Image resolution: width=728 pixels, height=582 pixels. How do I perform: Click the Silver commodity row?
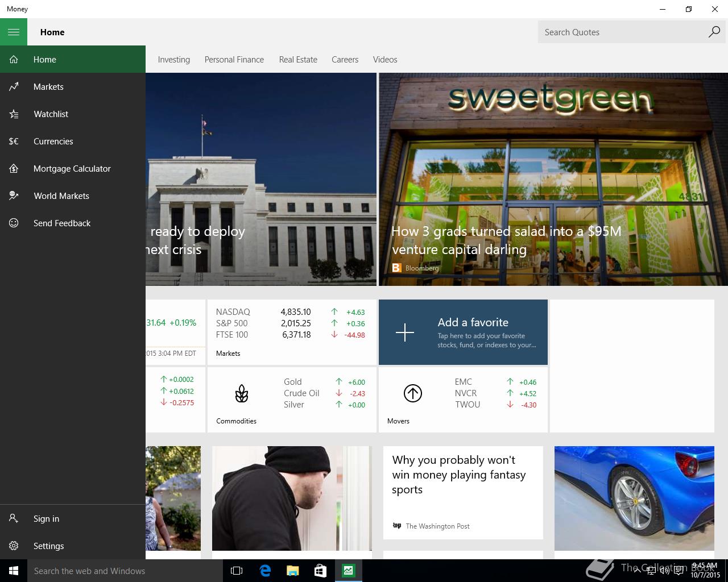click(324, 404)
